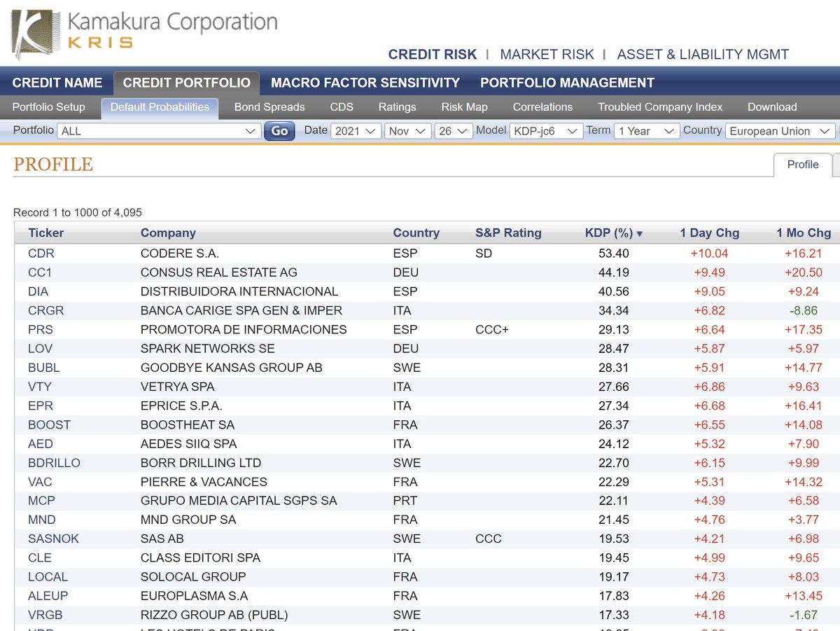Open ticker CLE link

pyautogui.click(x=40, y=557)
